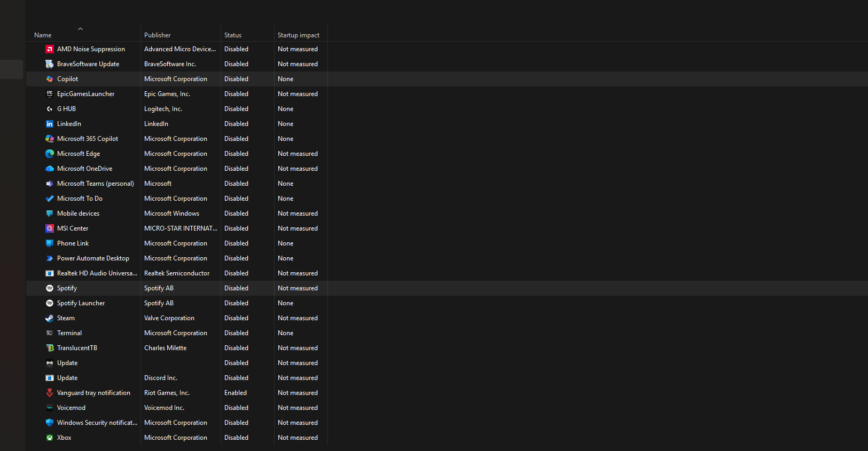Click the Microsoft OneDrive cloud icon
868x451 pixels.
[x=50, y=169]
